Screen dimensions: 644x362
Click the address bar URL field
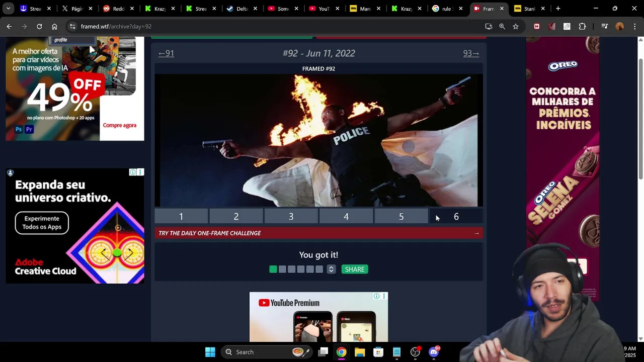277,26
